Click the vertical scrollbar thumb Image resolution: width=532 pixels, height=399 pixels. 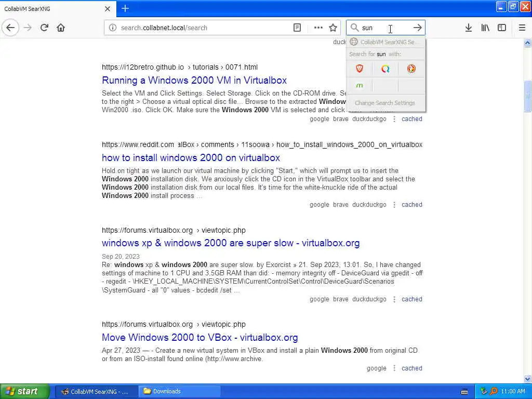(527, 96)
